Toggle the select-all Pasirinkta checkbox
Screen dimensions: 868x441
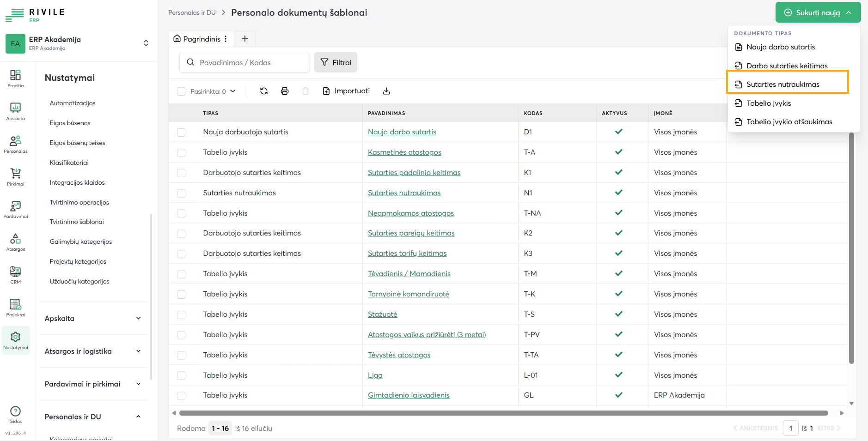pos(181,91)
